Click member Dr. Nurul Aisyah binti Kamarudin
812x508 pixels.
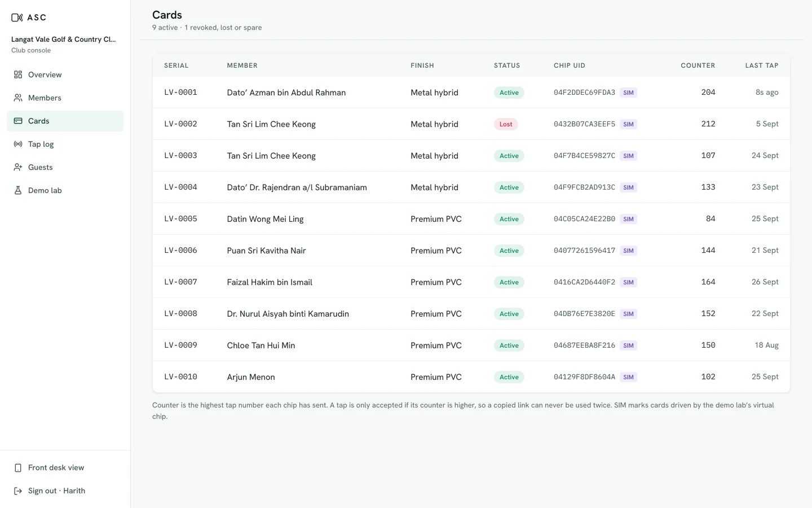(288, 314)
